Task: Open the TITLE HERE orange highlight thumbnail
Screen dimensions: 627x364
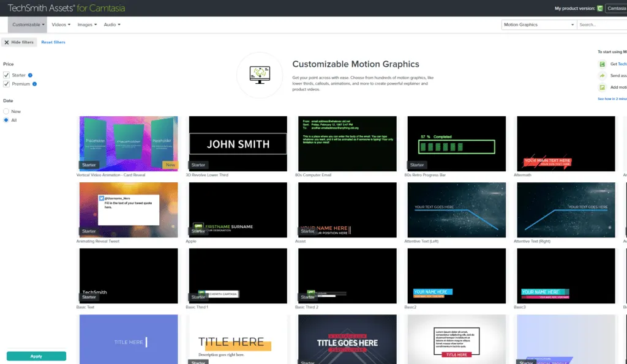Action: (238, 340)
